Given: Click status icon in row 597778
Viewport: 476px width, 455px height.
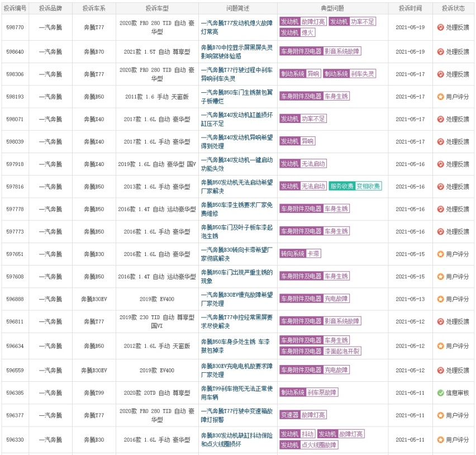Looking at the screenshot, I should (440, 209).
